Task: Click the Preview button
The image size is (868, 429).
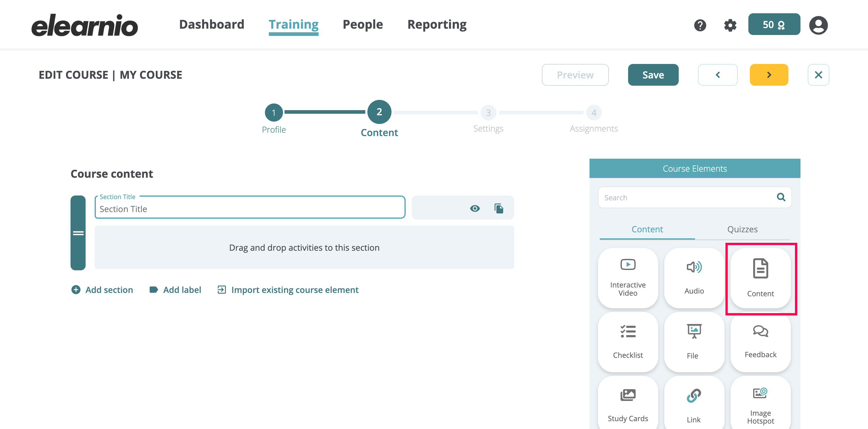Action: click(x=575, y=75)
